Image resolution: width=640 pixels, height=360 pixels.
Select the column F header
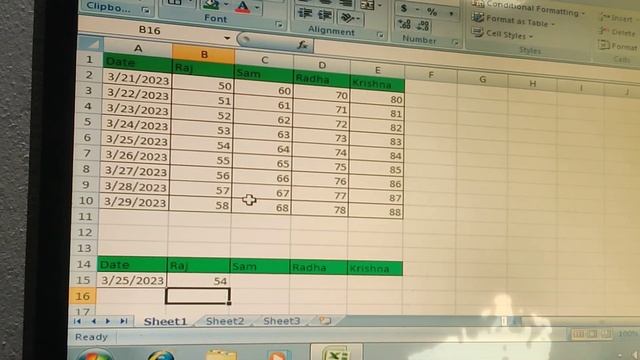431,75
